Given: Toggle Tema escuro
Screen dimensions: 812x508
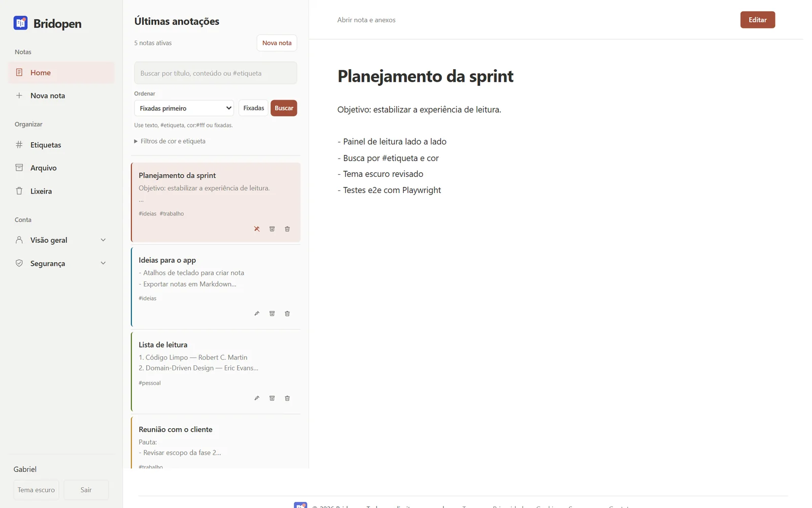Looking at the screenshot, I should click(36, 490).
